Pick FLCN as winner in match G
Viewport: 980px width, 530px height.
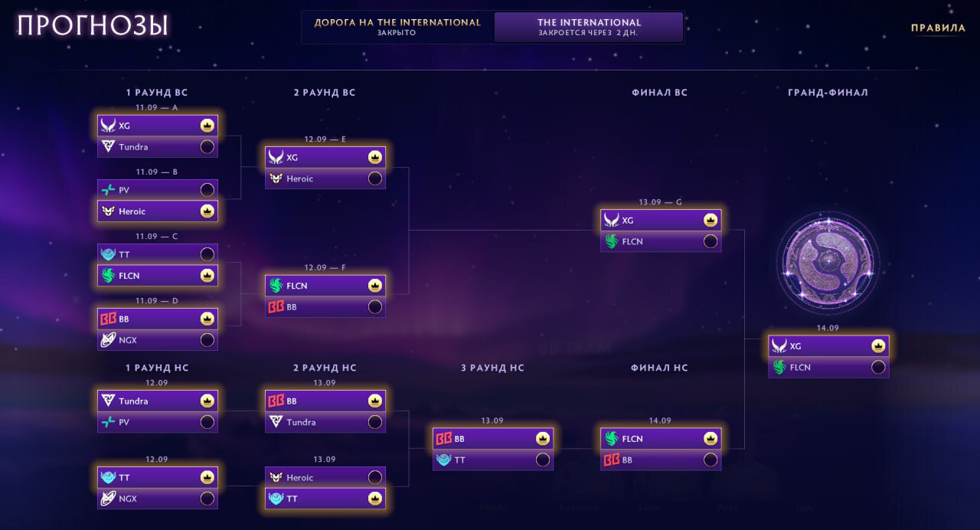pyautogui.click(x=710, y=241)
